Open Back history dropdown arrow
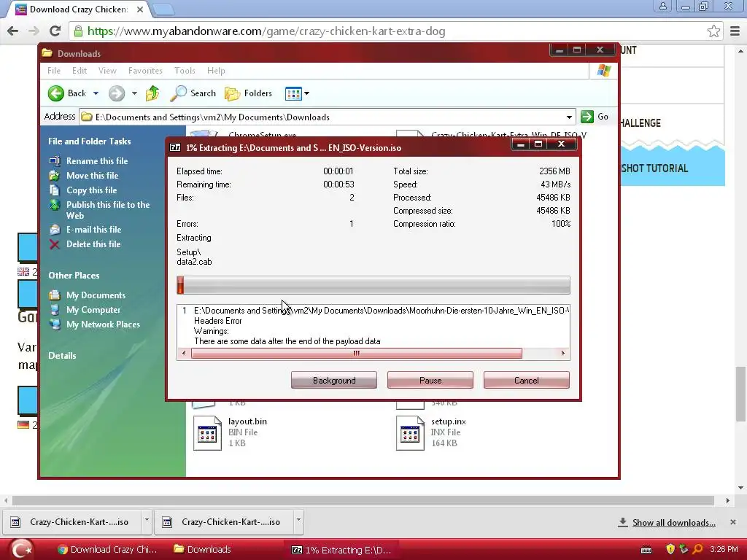This screenshot has width=747, height=560. coord(96,93)
